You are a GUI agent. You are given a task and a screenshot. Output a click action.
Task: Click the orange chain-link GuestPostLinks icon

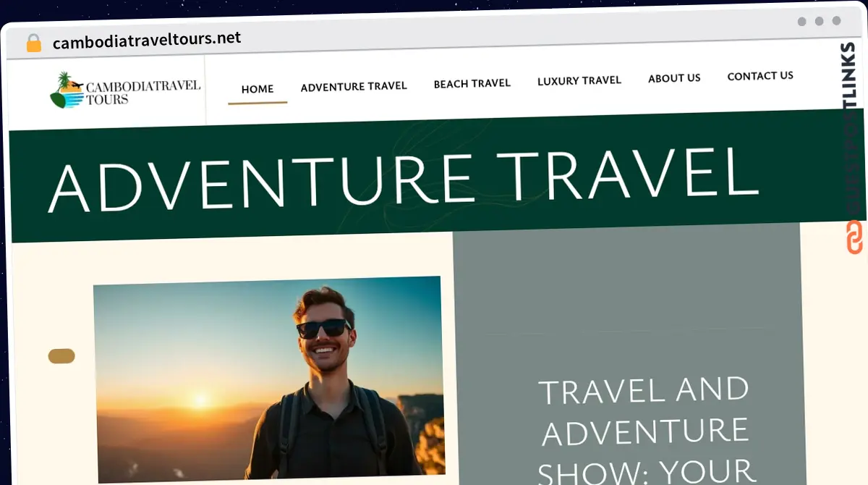855,238
